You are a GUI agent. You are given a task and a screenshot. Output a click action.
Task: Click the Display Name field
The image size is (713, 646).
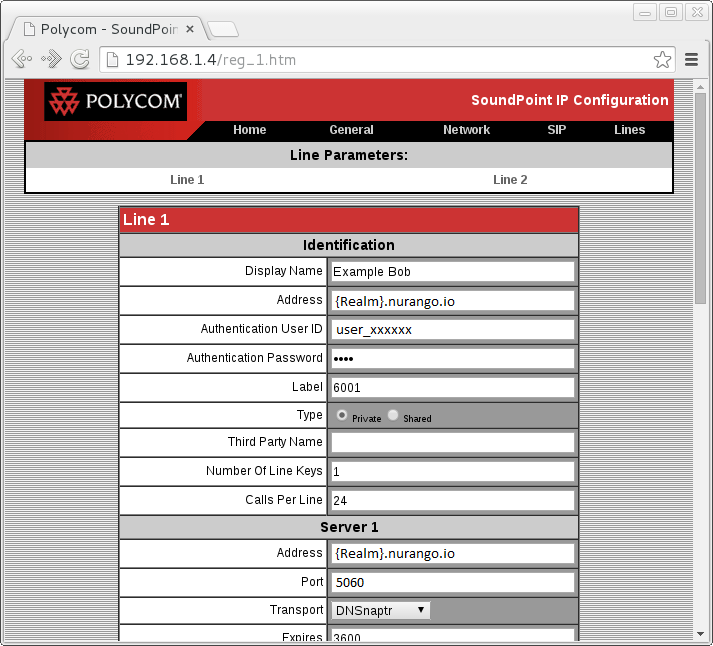coord(452,272)
